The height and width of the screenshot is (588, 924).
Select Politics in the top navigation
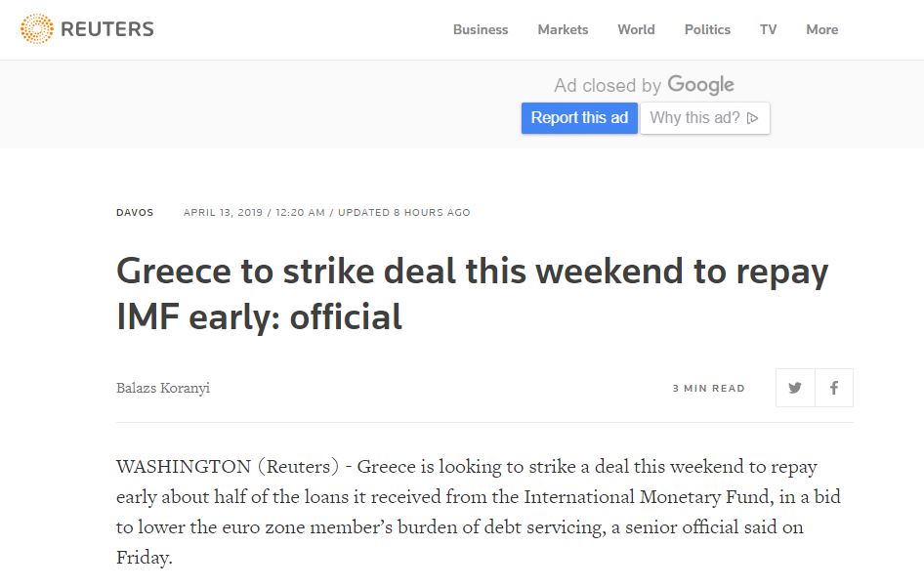click(x=707, y=29)
